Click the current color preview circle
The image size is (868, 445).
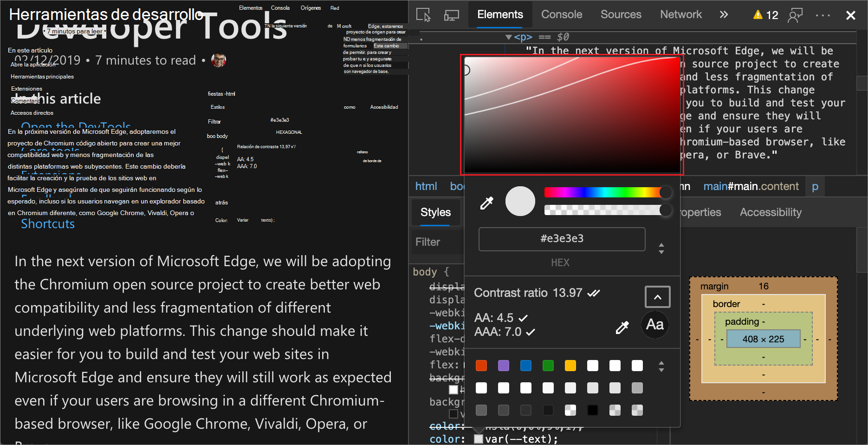[520, 201]
